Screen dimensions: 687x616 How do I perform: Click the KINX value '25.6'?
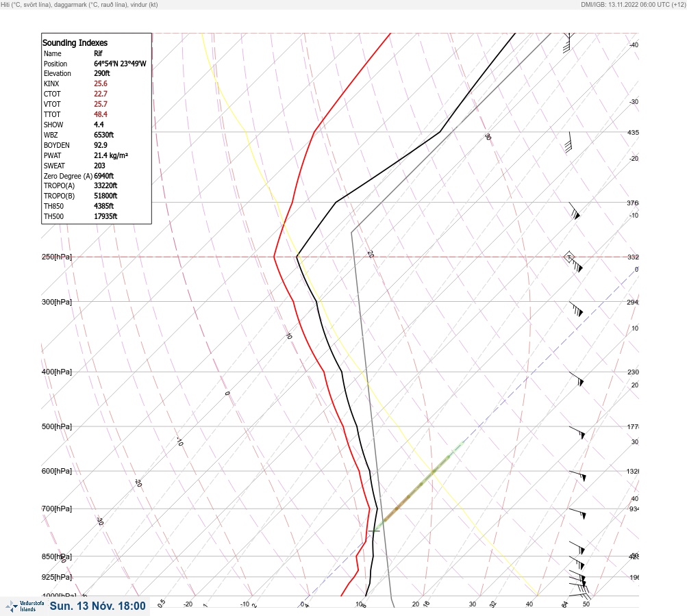pyautogui.click(x=101, y=84)
